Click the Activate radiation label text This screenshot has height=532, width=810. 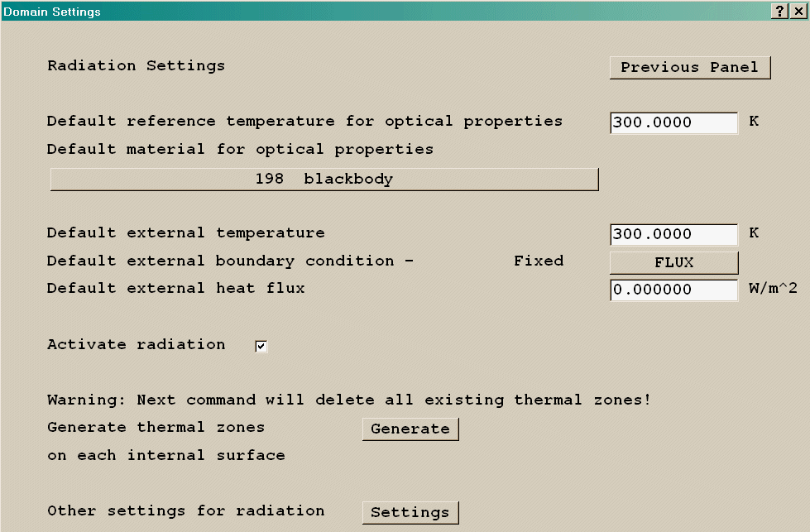point(136,344)
